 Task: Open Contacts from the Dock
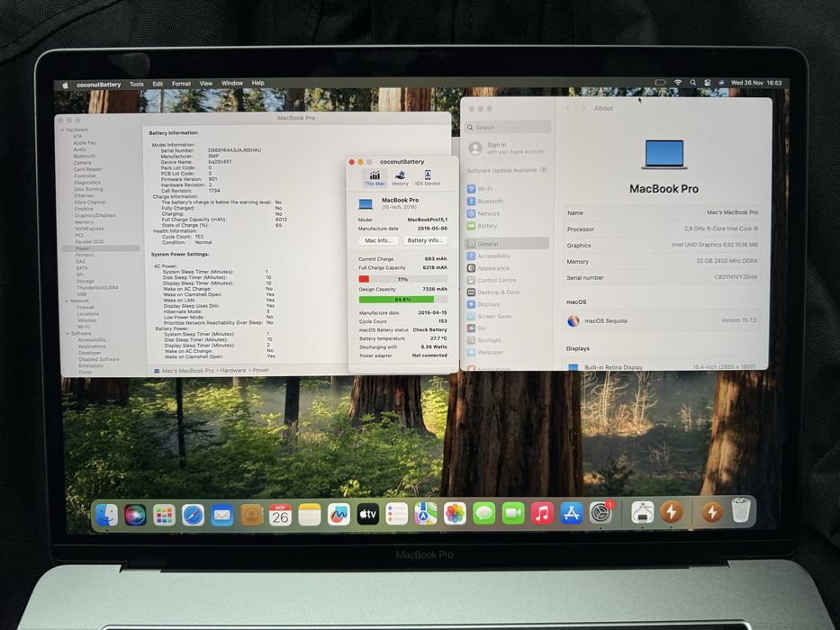click(251, 516)
